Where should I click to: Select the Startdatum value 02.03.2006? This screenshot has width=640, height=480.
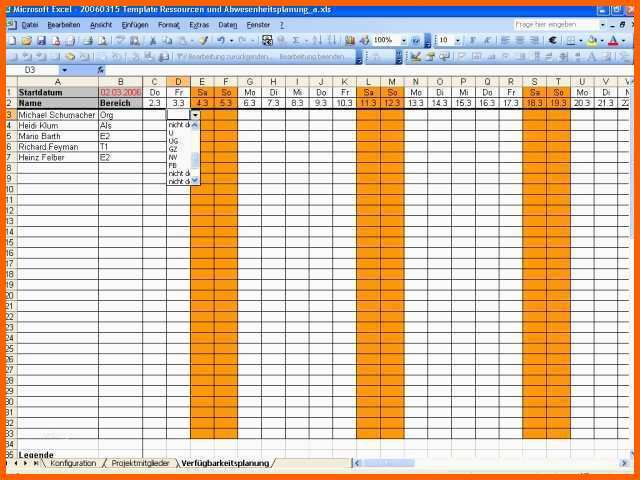pos(120,93)
